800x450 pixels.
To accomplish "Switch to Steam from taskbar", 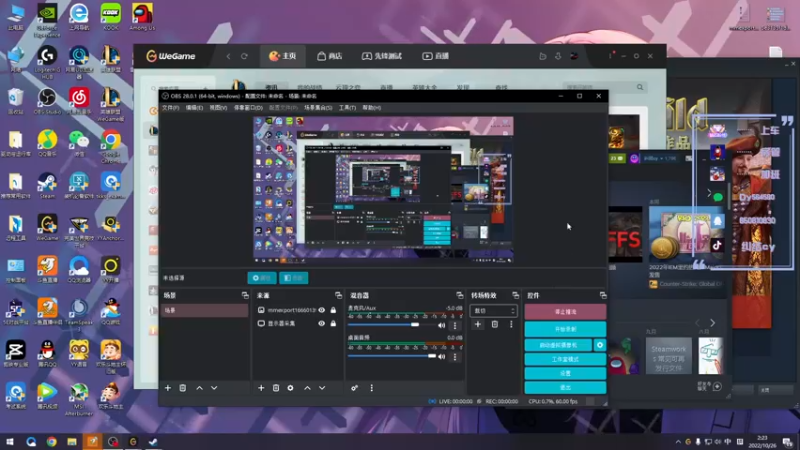I will (153, 442).
